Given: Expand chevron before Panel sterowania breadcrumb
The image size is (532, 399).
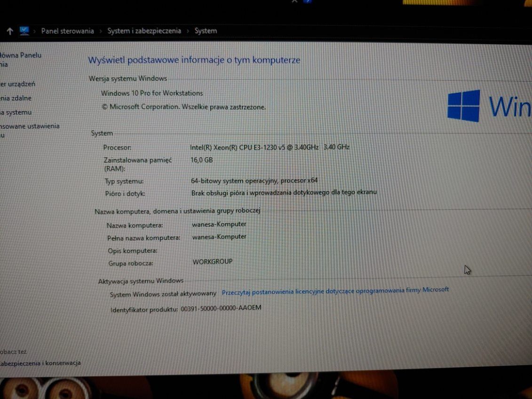Looking at the screenshot, I should click(35, 31).
